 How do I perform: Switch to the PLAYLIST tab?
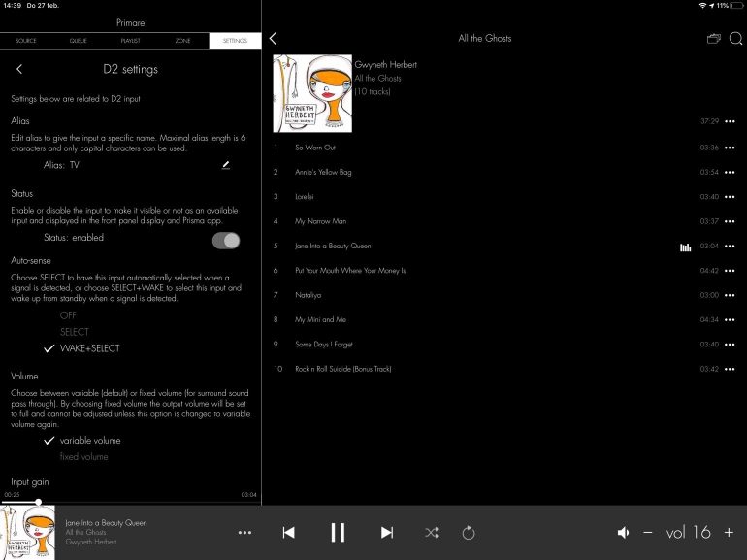click(x=130, y=41)
